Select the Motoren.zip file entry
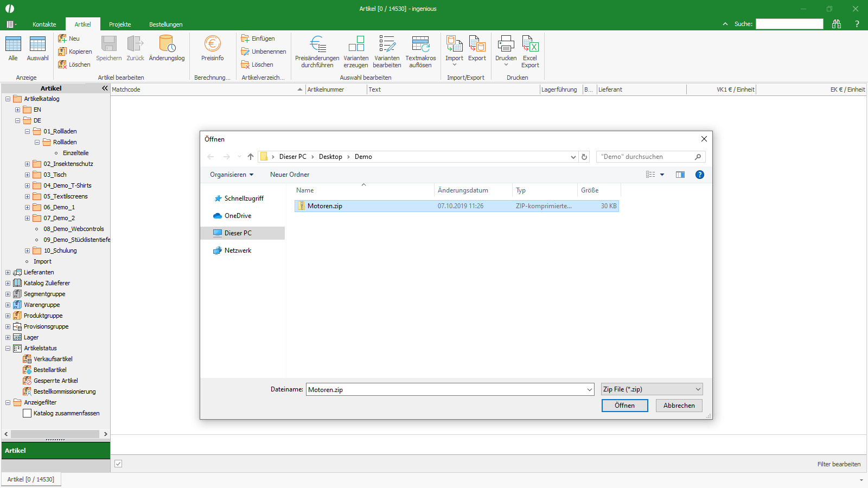868x488 pixels. coord(457,206)
